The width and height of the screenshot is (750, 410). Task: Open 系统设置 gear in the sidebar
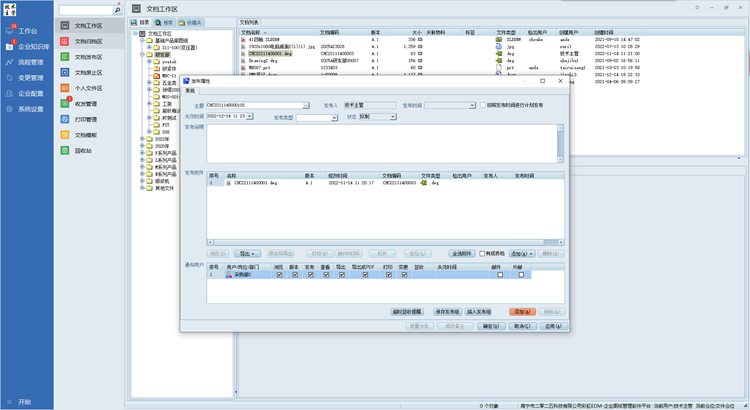(30, 108)
